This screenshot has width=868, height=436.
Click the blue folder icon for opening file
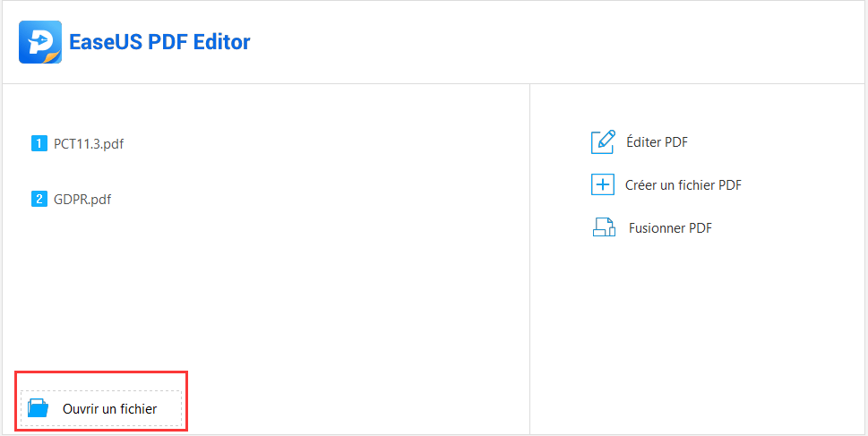(39, 409)
